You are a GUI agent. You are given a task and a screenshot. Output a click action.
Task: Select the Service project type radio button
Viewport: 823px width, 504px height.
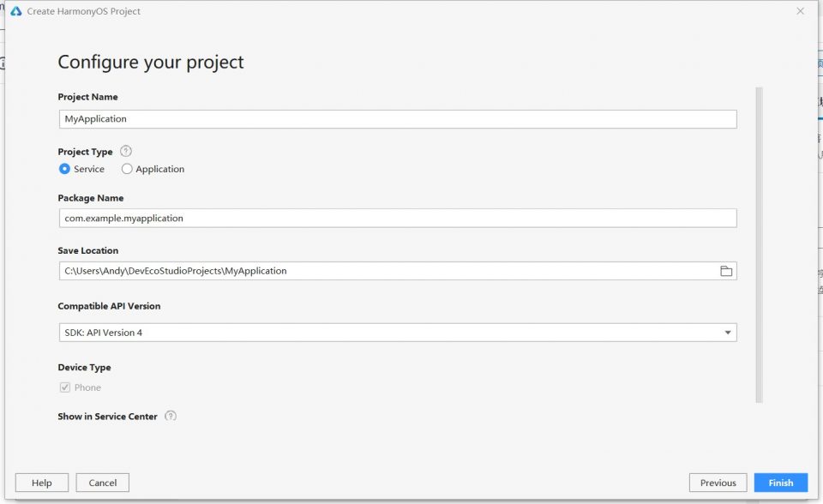coord(64,169)
